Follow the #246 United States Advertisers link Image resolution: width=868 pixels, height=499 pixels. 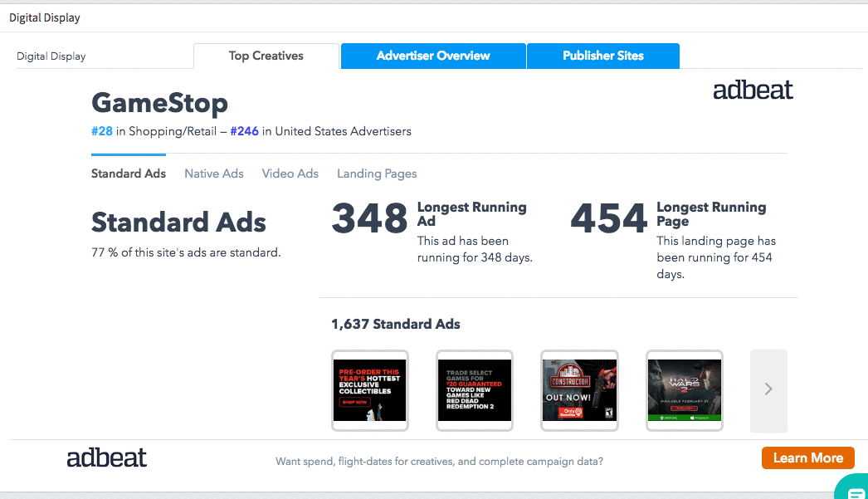click(245, 131)
